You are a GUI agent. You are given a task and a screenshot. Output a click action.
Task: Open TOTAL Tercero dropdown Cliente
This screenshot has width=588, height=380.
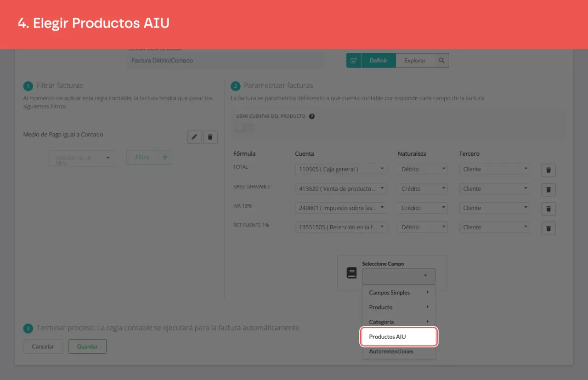(x=495, y=169)
